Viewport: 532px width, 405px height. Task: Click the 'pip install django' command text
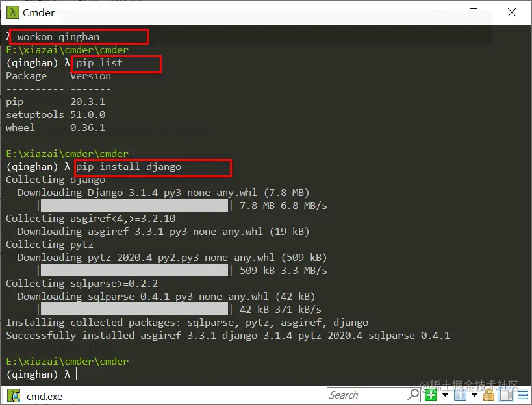coord(129,167)
